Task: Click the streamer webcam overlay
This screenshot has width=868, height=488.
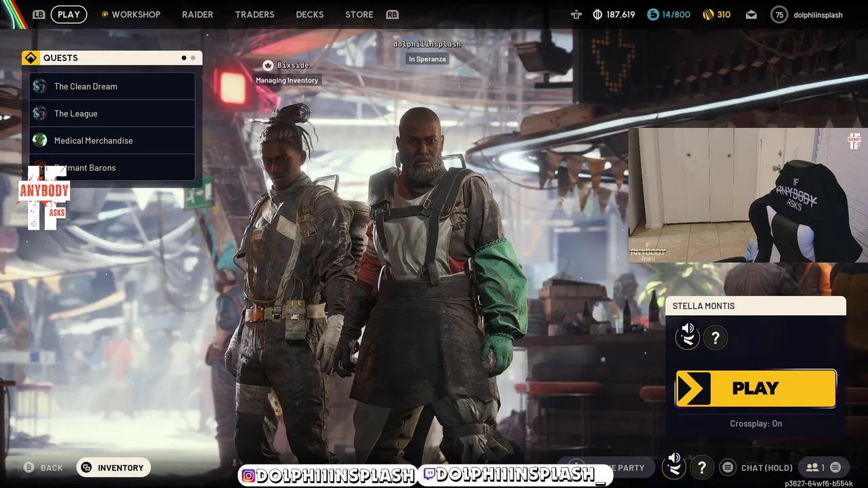Action: point(747,195)
